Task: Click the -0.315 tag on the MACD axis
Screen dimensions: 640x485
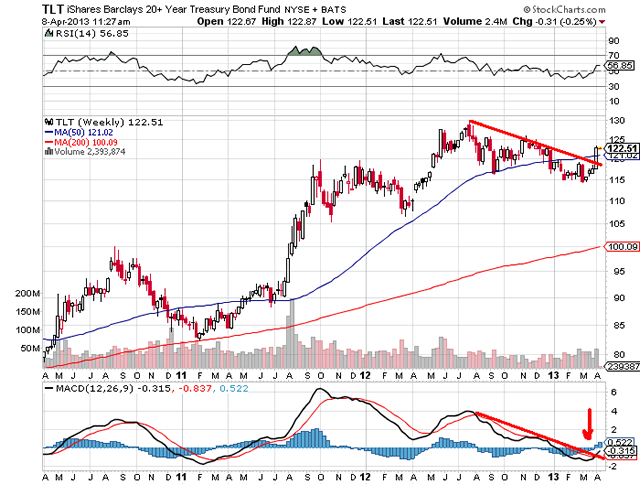Action: (621, 451)
